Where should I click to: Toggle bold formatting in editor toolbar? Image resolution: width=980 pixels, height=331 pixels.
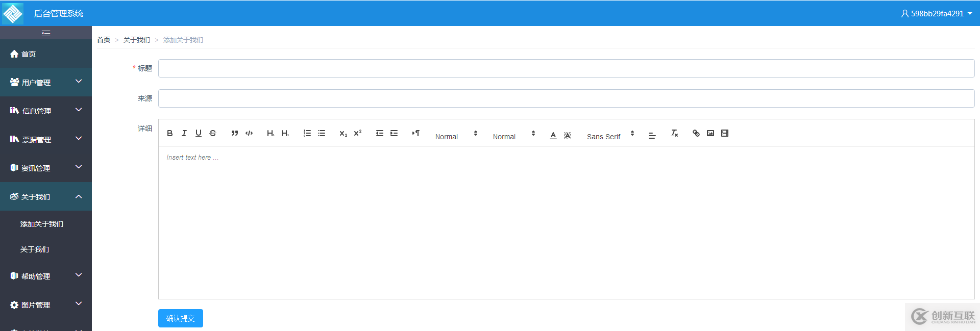tap(170, 133)
